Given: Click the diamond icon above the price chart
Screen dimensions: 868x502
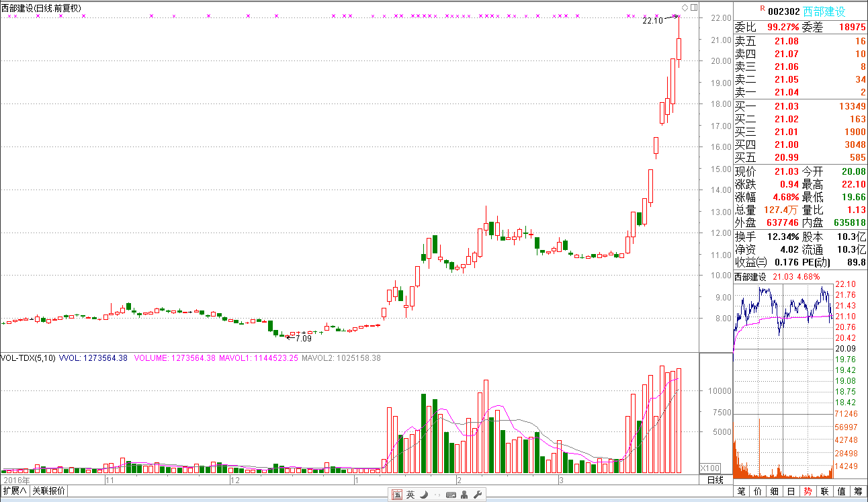Looking at the screenshot, I should (x=685, y=7).
